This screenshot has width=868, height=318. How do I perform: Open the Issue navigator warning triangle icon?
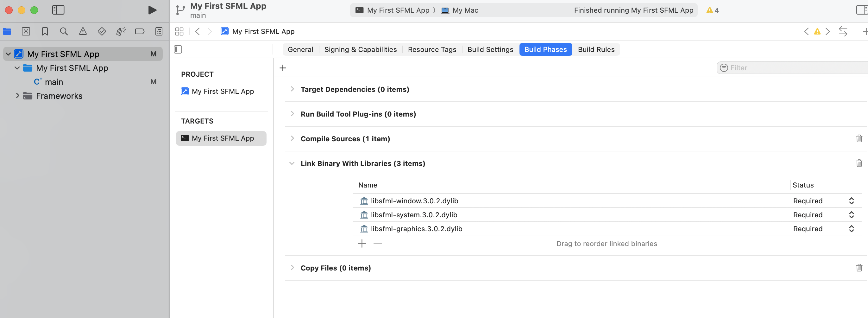pos(83,31)
